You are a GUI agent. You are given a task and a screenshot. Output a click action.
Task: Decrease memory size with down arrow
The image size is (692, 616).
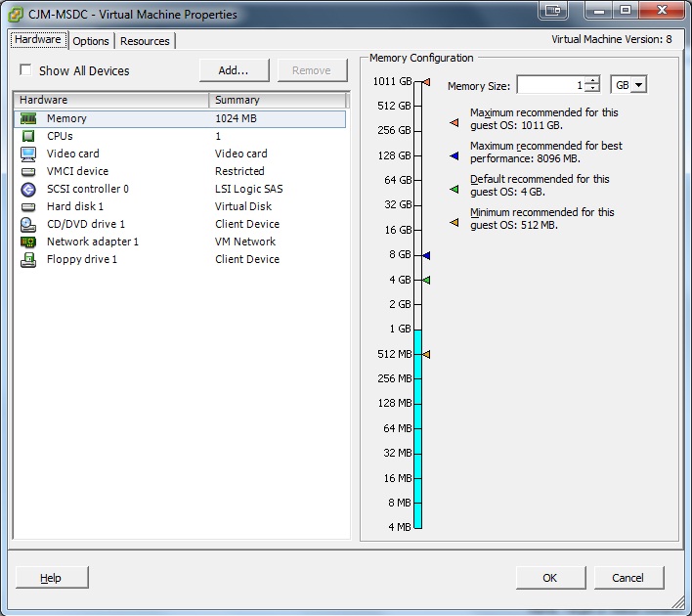[x=591, y=89]
